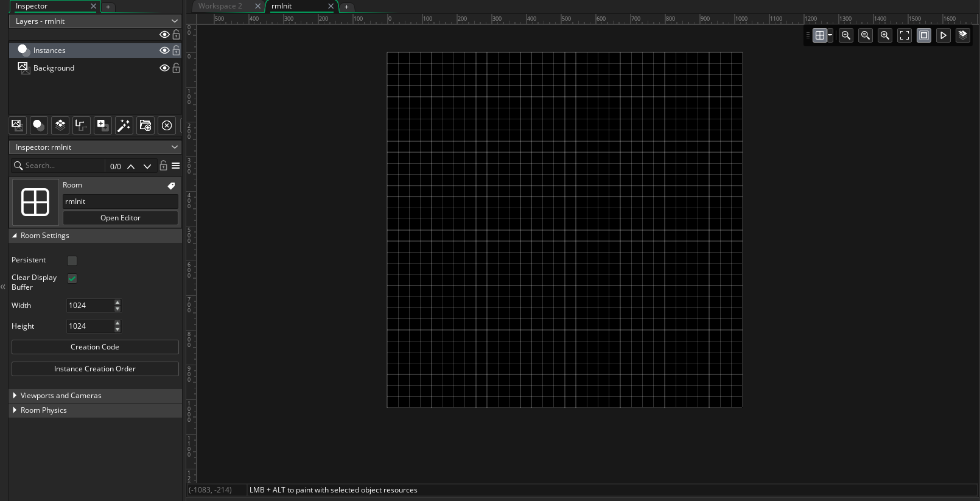The image size is (980, 501).
Task: Click the Background layer icon
Action: (23, 68)
